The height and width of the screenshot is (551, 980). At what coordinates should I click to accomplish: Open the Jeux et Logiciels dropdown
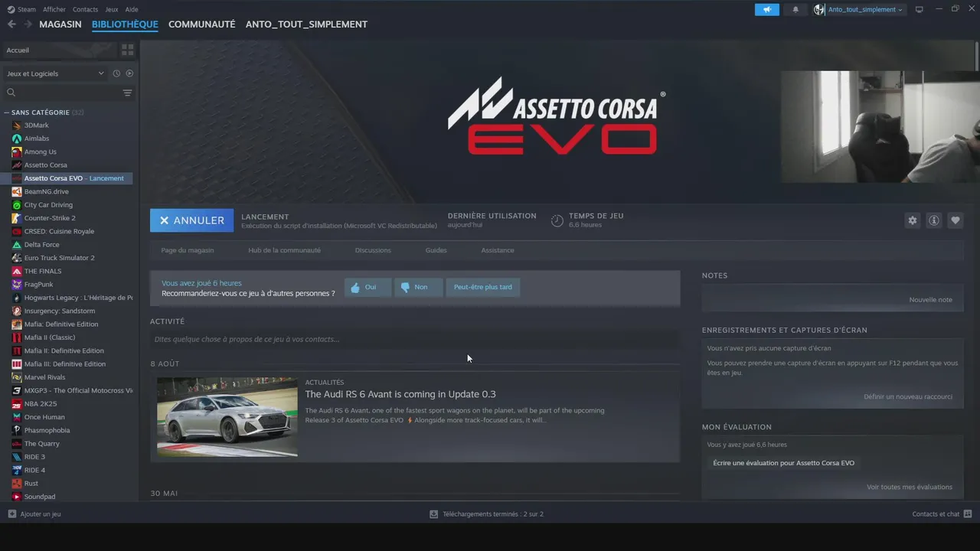55,73
